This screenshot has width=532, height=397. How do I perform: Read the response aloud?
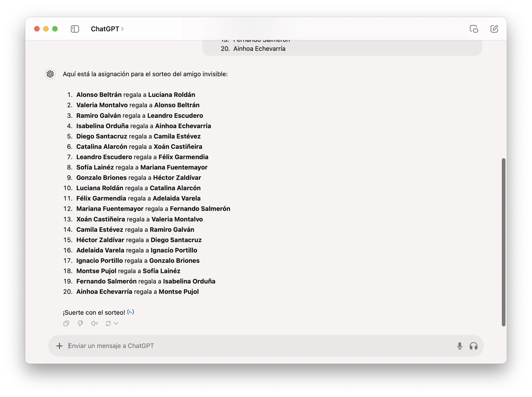tap(94, 323)
